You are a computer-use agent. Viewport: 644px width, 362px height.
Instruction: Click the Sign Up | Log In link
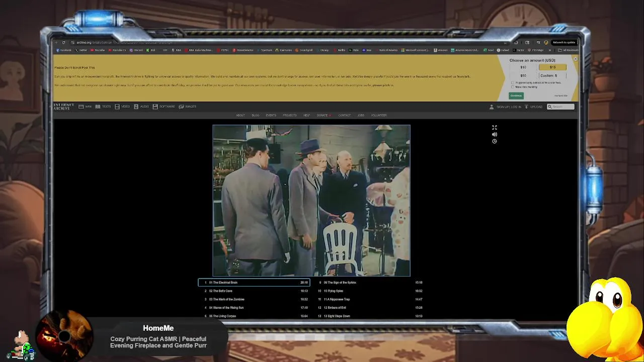pos(509,107)
